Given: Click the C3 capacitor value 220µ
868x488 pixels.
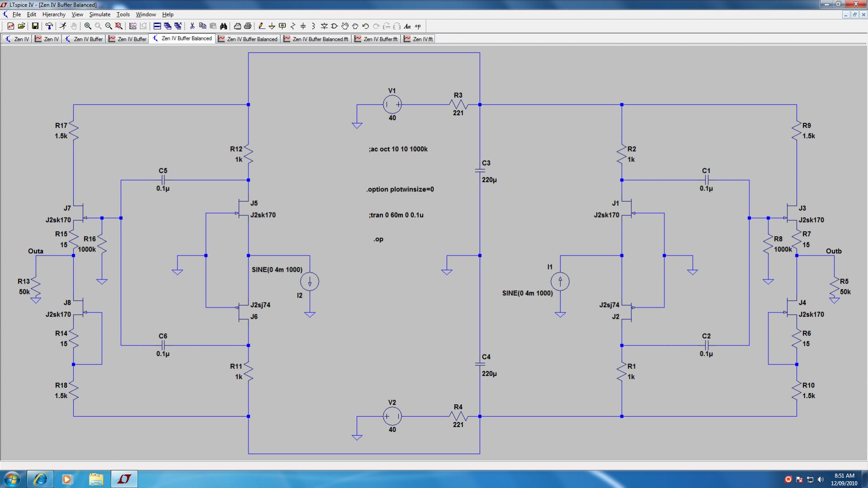Looking at the screenshot, I should (489, 180).
